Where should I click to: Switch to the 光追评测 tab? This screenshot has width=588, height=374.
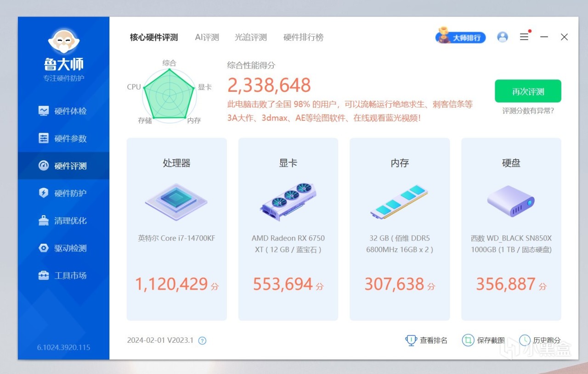(x=251, y=38)
